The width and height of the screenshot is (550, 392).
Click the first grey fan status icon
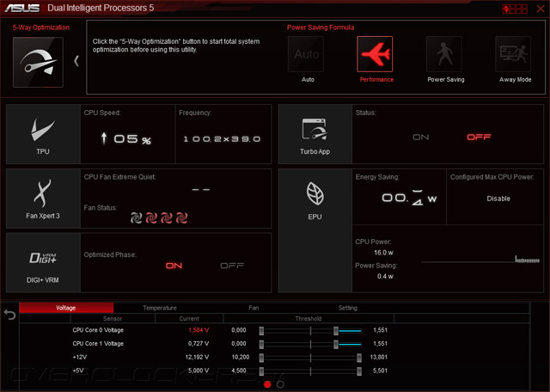[136, 218]
